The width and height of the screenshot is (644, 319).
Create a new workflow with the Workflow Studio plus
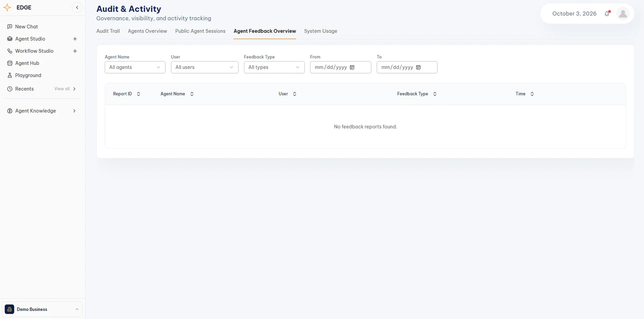point(75,51)
